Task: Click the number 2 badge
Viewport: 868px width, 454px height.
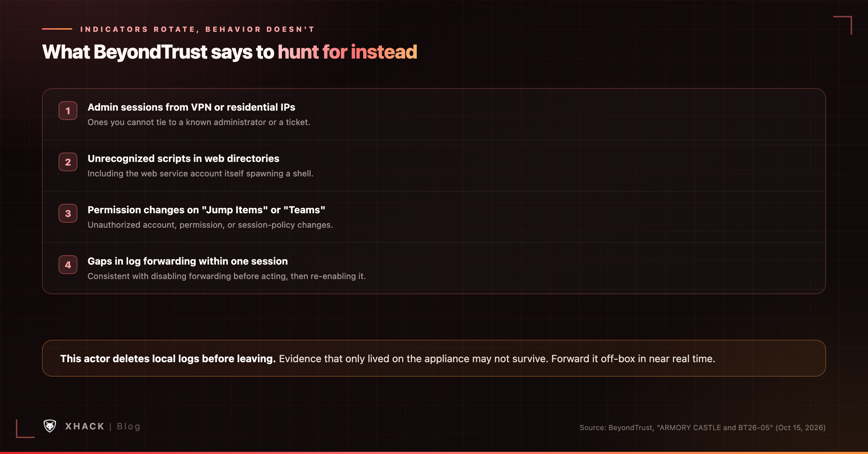Action: (x=68, y=162)
